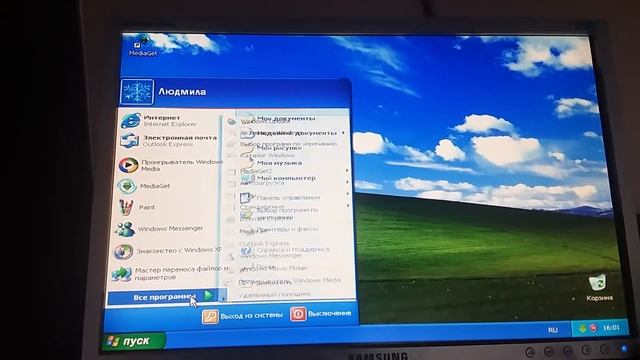Click the RU language indicator in taskbar
Viewport: 640px width, 360px height.
click(x=553, y=330)
